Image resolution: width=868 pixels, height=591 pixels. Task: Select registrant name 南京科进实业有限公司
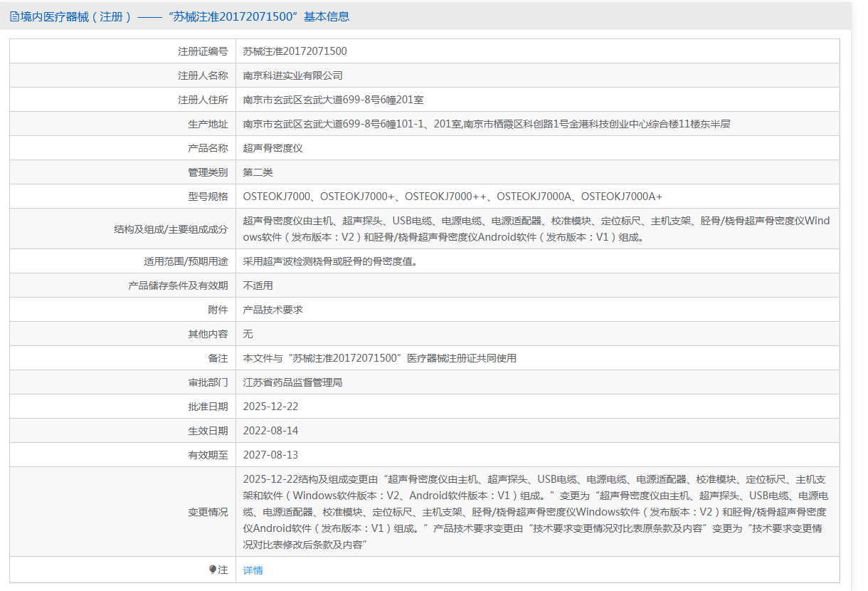click(293, 75)
